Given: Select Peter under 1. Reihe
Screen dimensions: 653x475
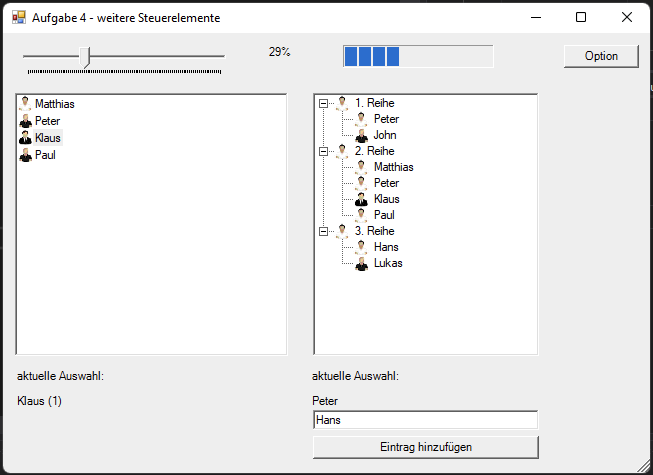Looking at the screenshot, I should click(386, 119).
